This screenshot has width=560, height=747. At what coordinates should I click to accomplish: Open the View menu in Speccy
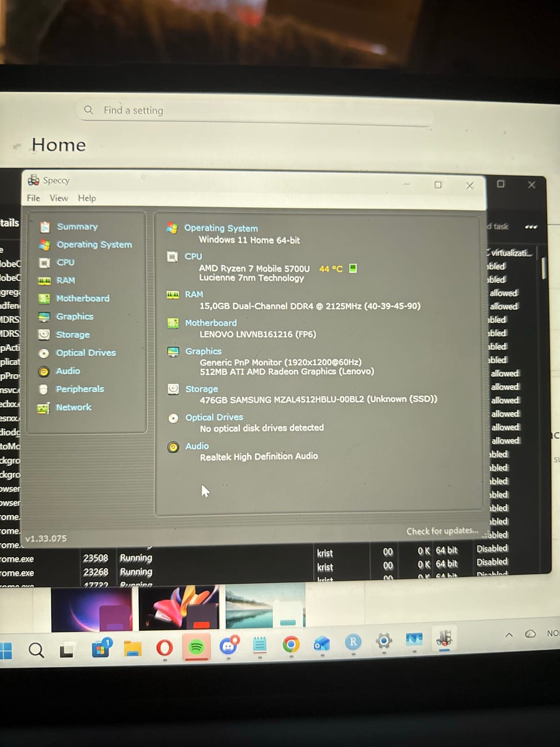pyautogui.click(x=58, y=198)
